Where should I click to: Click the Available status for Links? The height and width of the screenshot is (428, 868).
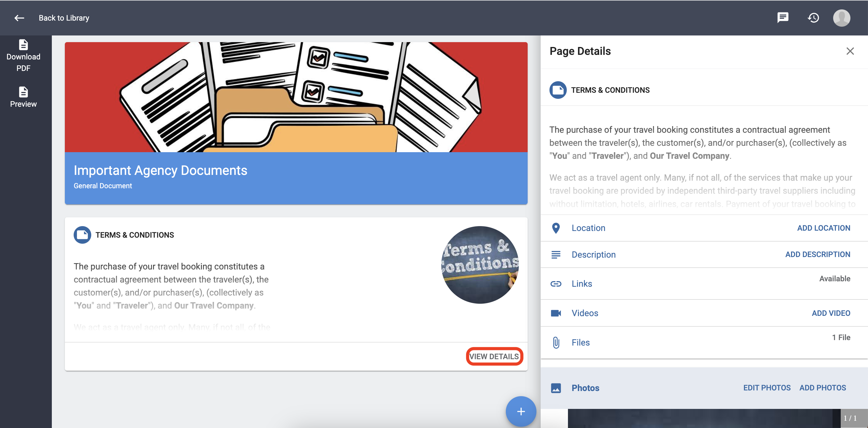pos(835,279)
